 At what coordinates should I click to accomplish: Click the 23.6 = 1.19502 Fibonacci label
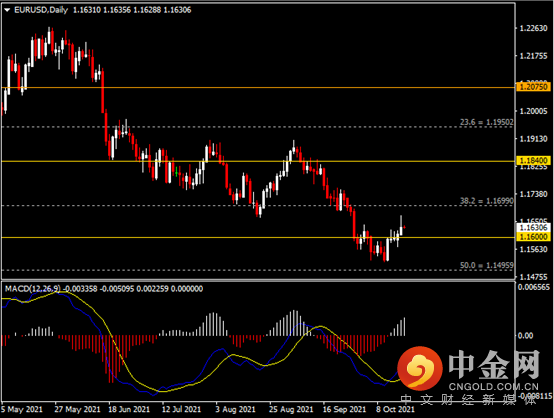(x=487, y=122)
